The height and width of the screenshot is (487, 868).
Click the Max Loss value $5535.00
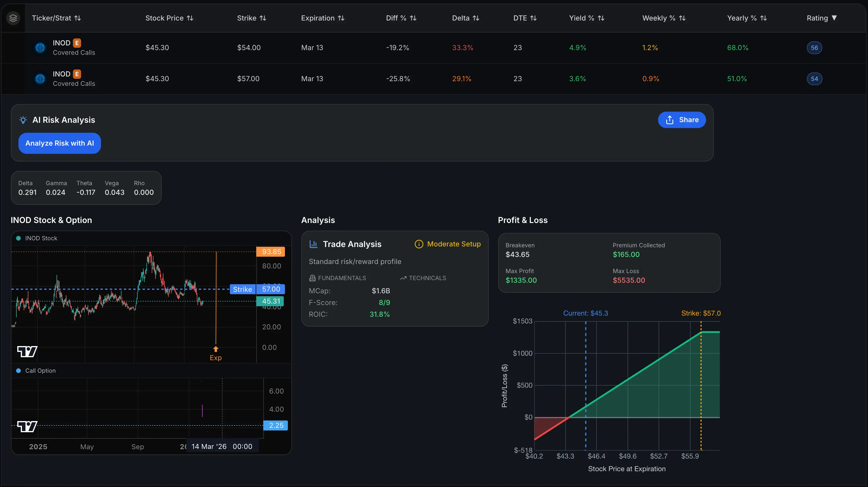pos(629,280)
